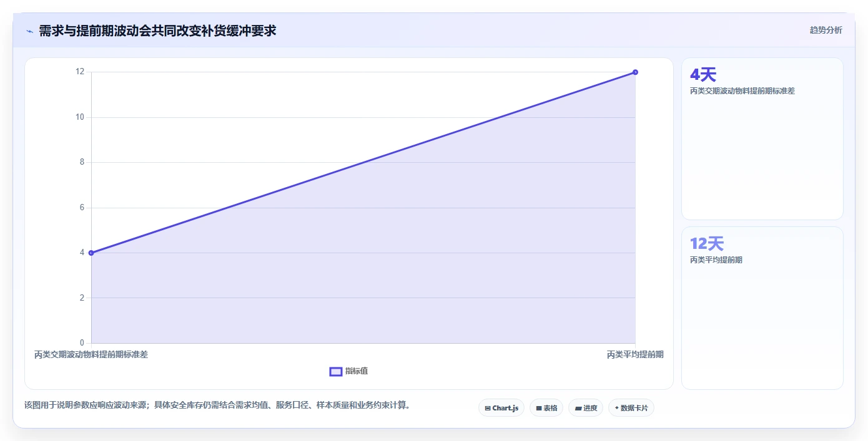
Task: Click y-axis tick label 0
Action: tap(82, 343)
